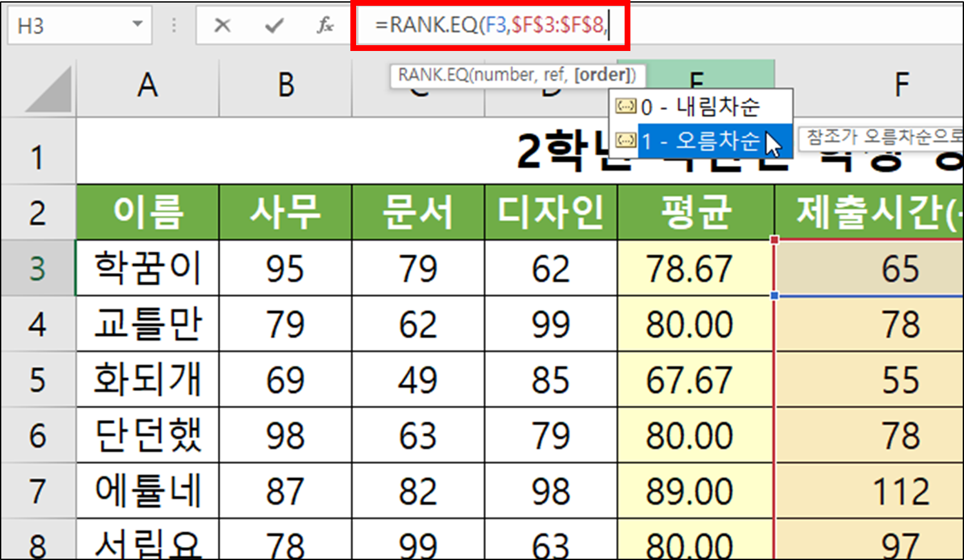Click the Insert Function (fx) icon
The image size is (964, 560).
[325, 26]
